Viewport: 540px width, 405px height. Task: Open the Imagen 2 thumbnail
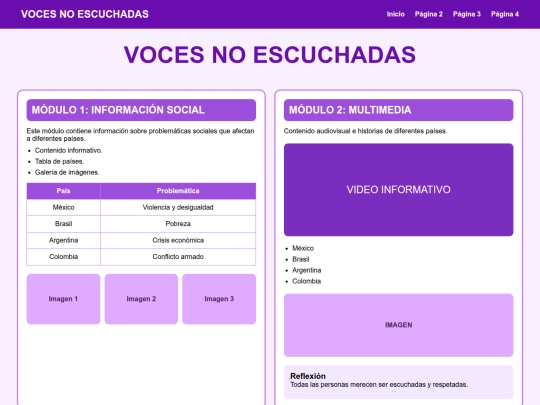pyautogui.click(x=141, y=299)
